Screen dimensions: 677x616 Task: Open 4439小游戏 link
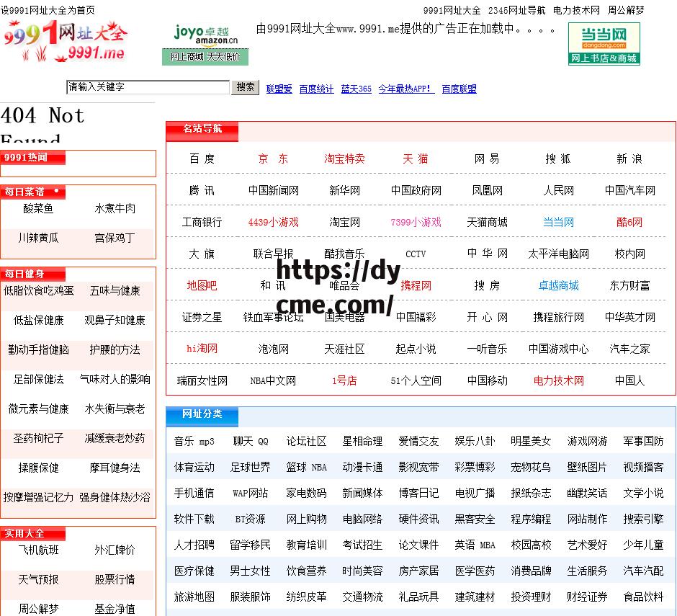(x=273, y=222)
